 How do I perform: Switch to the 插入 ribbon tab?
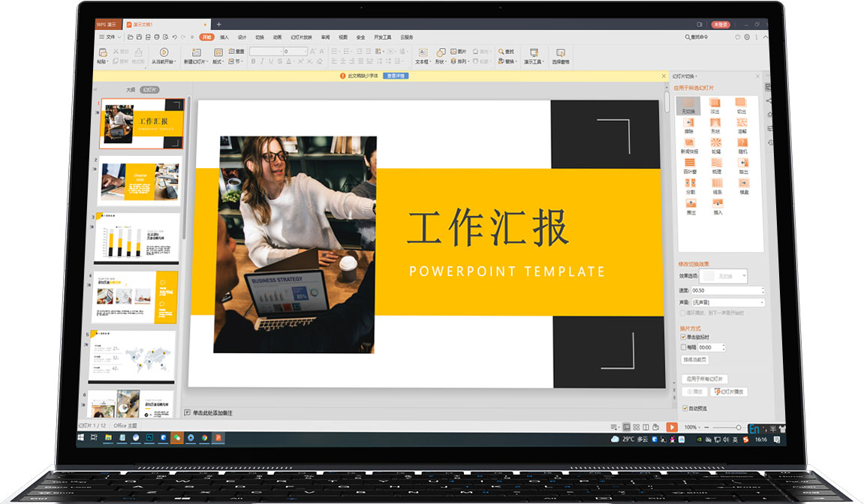point(224,37)
